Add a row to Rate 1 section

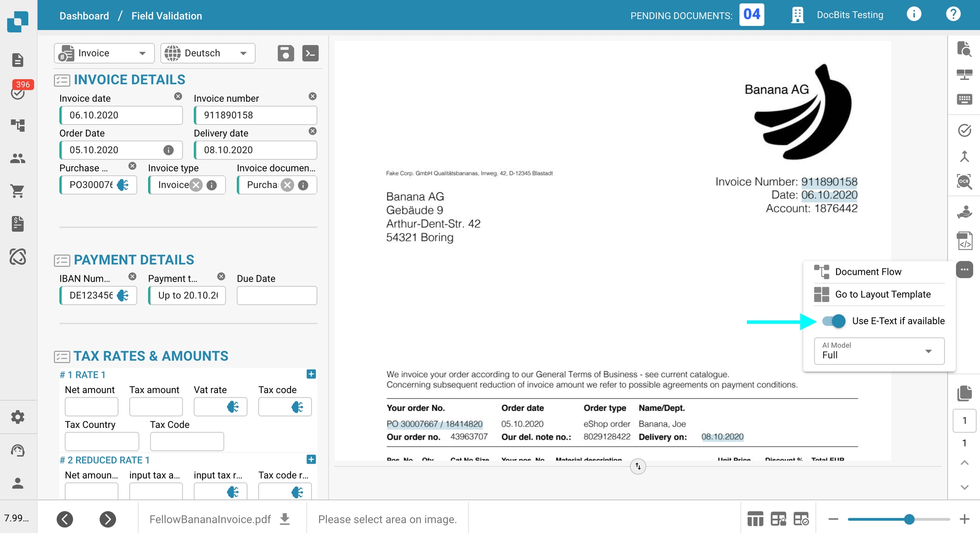pos(311,374)
